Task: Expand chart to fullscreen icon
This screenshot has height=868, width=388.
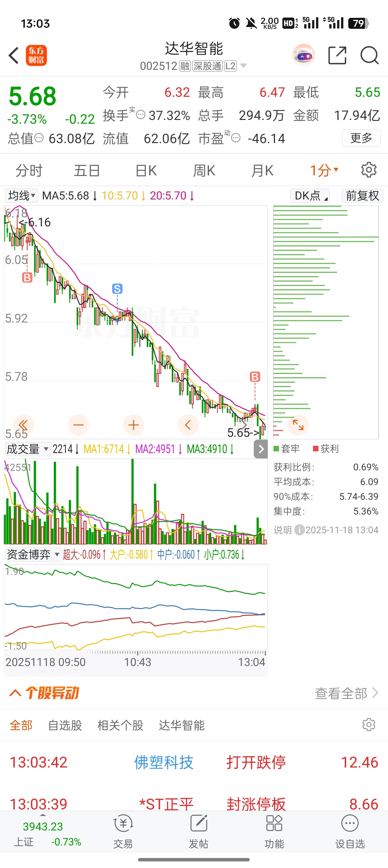Action: pos(298,425)
